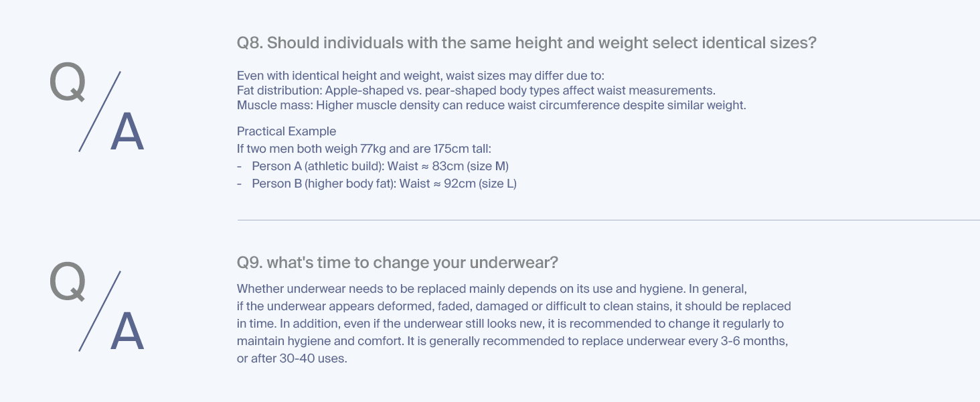Screen dimensions: 980x402
Task: Click the blue A letter next to Q8
Action: pos(127,132)
